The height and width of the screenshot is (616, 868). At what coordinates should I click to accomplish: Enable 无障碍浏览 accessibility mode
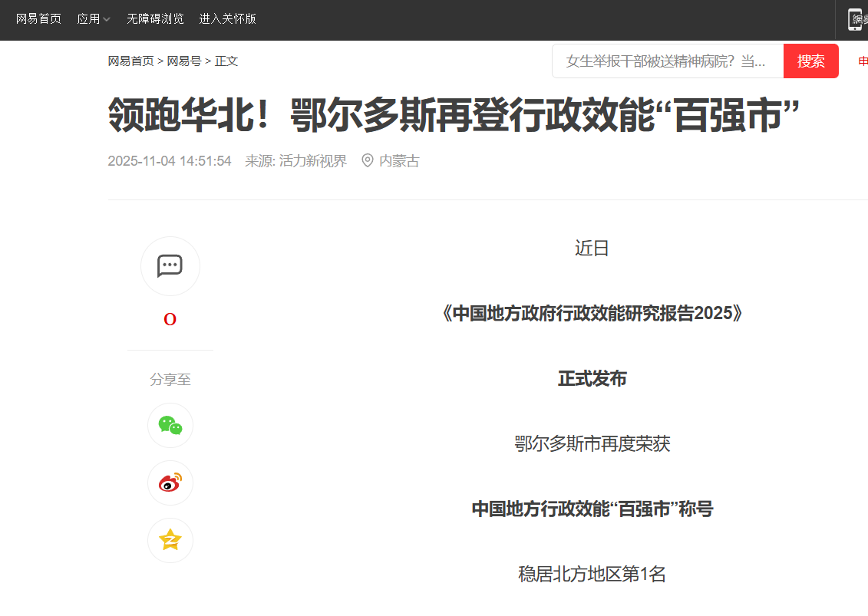click(155, 19)
